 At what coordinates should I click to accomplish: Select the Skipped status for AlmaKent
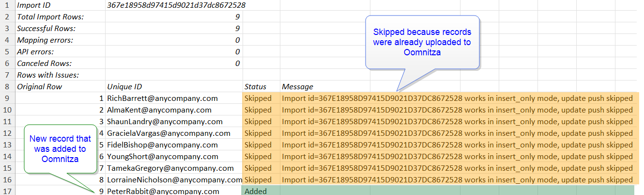click(258, 110)
